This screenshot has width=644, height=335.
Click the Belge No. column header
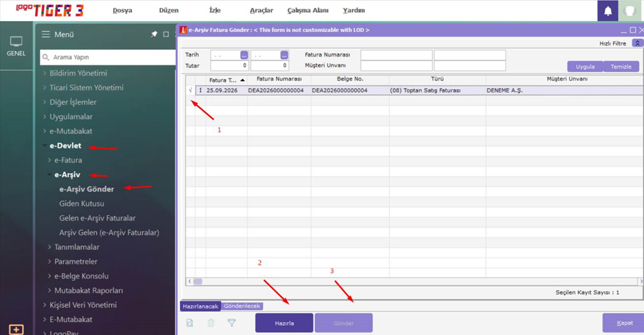[x=350, y=79]
